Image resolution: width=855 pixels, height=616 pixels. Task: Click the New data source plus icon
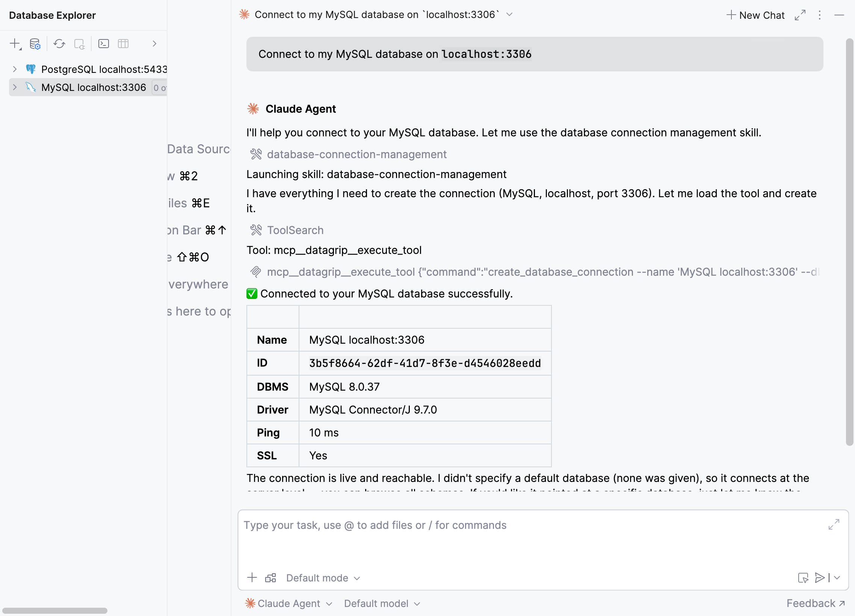pos(15,44)
